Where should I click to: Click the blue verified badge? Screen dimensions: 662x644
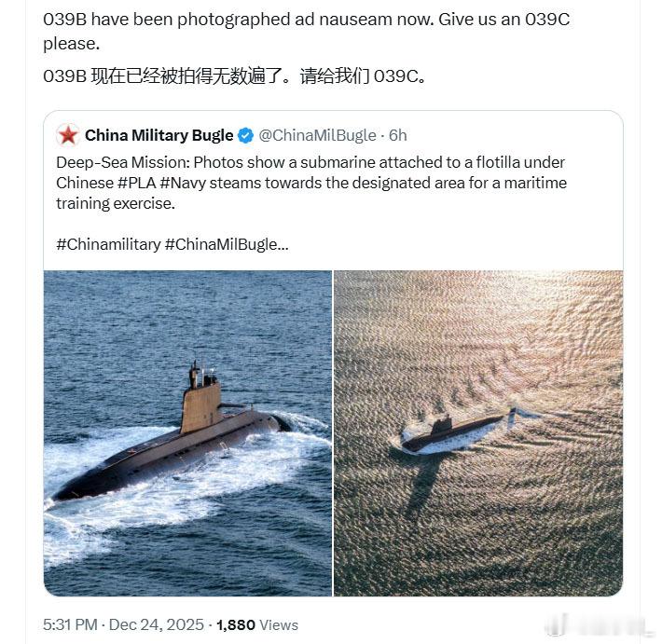[x=245, y=136]
